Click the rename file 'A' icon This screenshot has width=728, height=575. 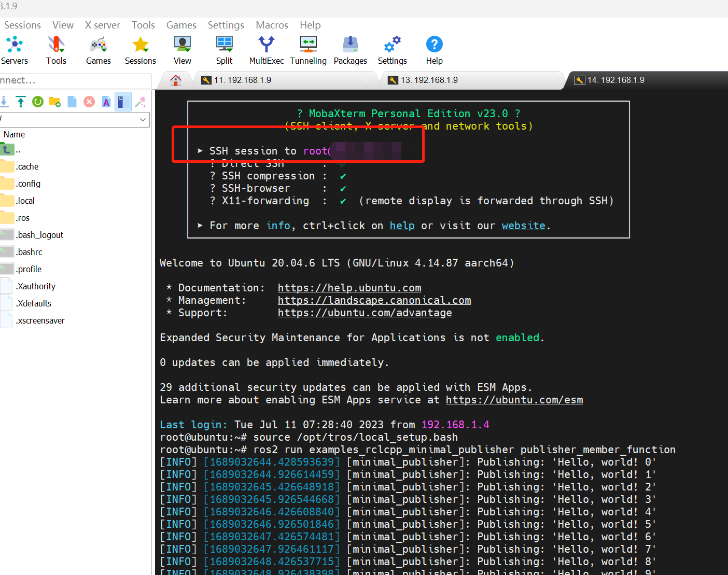[106, 102]
